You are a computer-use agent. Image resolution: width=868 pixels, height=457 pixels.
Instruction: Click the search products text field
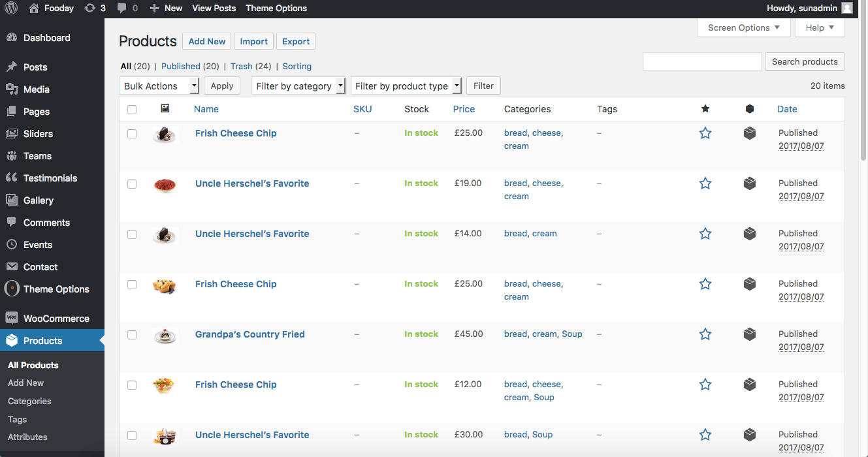point(702,61)
